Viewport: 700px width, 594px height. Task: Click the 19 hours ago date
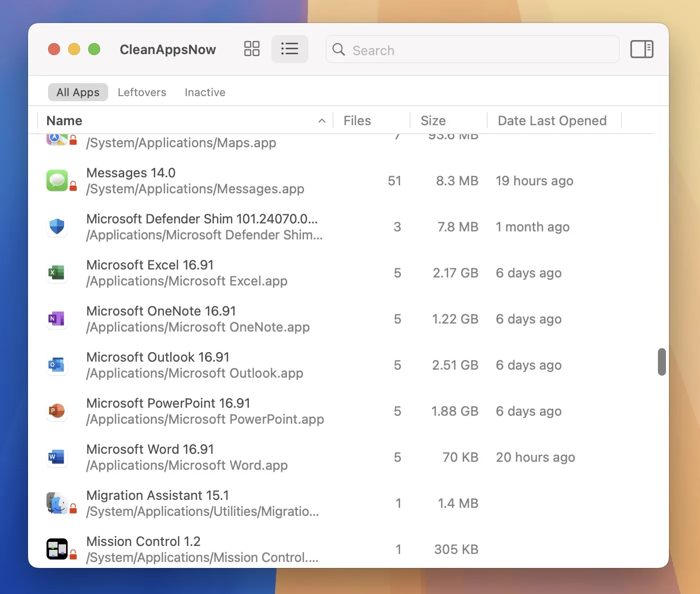[x=534, y=181]
